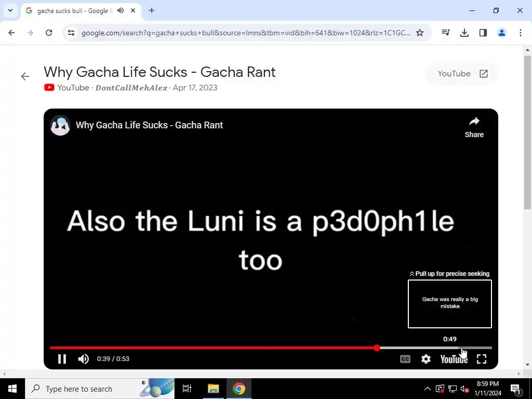The width and height of the screenshot is (532, 399).
Task: Open the clock showing 8:59 PM
Action: click(x=488, y=389)
